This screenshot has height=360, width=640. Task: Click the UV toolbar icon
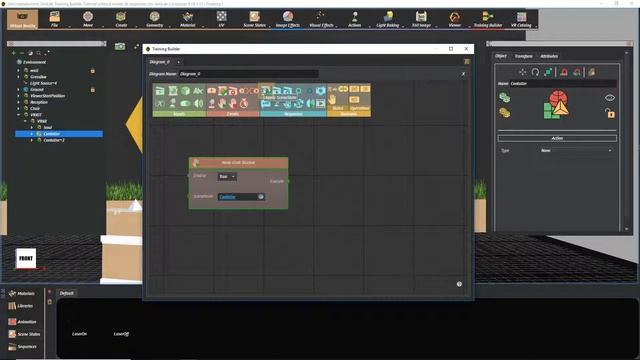(x=221, y=19)
